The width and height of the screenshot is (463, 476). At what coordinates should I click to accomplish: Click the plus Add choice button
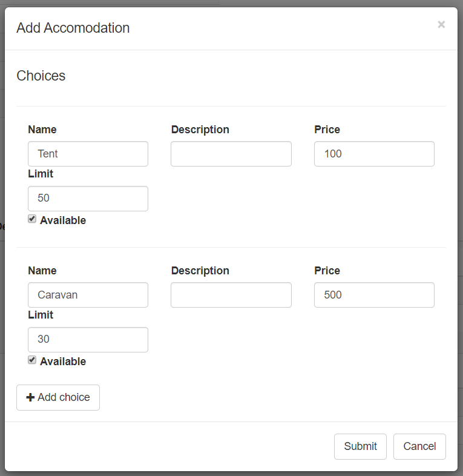click(x=58, y=397)
